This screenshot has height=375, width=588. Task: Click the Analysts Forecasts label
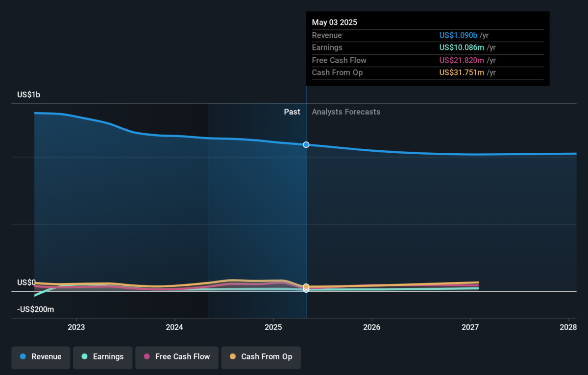click(x=346, y=112)
